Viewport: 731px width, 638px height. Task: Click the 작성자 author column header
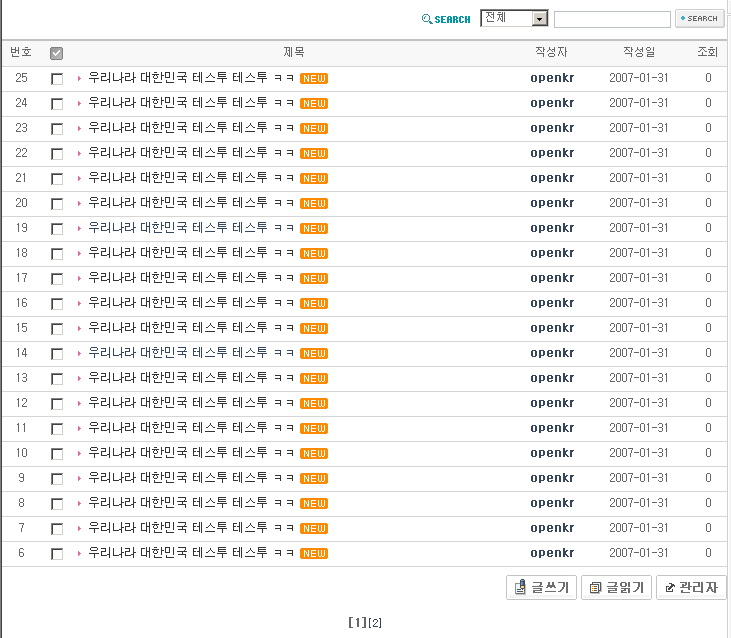pyautogui.click(x=551, y=52)
